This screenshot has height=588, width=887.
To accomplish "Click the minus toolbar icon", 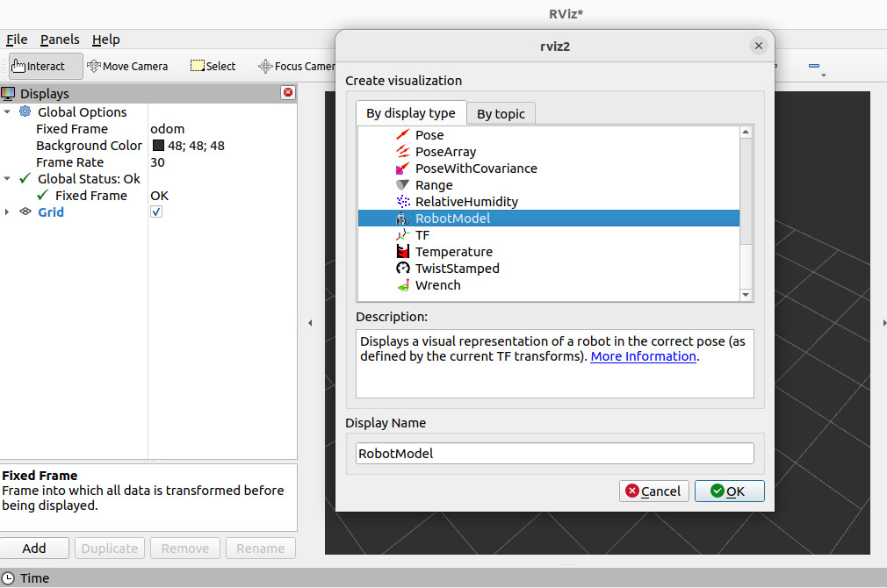I will [814, 66].
